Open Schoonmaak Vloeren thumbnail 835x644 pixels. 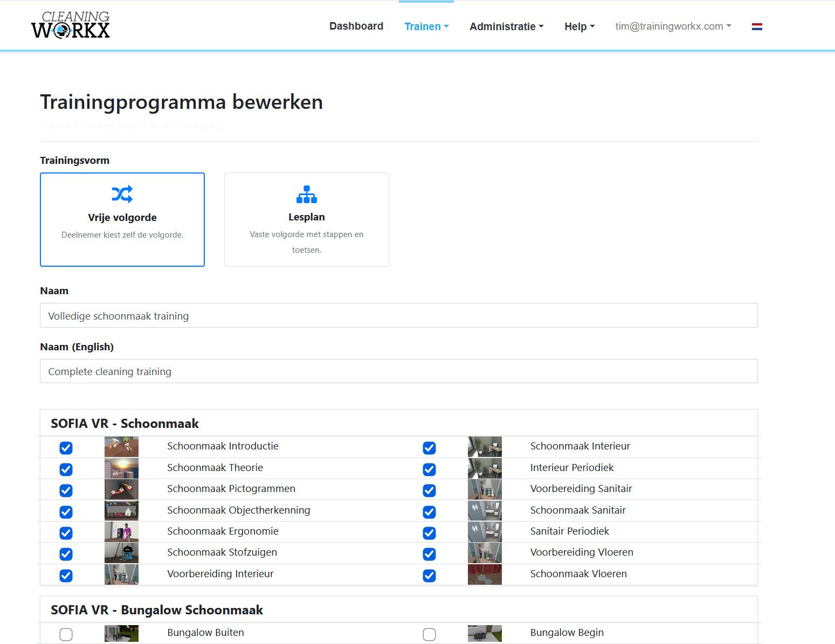(485, 574)
